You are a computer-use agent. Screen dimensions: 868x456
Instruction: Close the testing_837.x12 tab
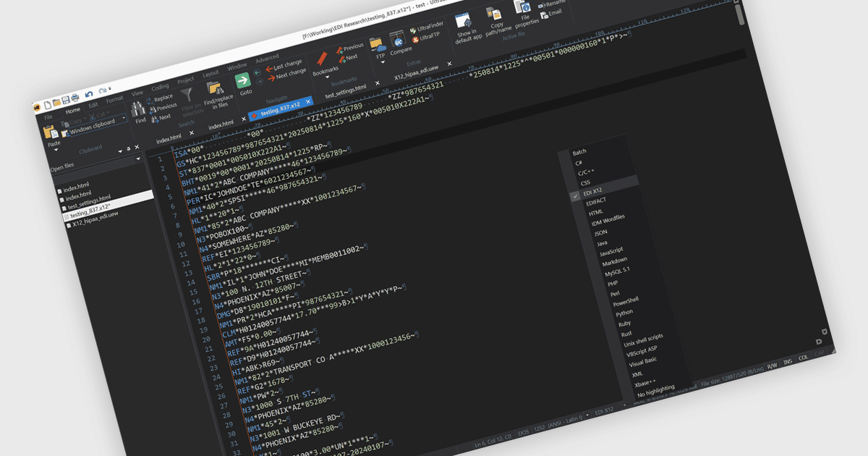pos(308,101)
